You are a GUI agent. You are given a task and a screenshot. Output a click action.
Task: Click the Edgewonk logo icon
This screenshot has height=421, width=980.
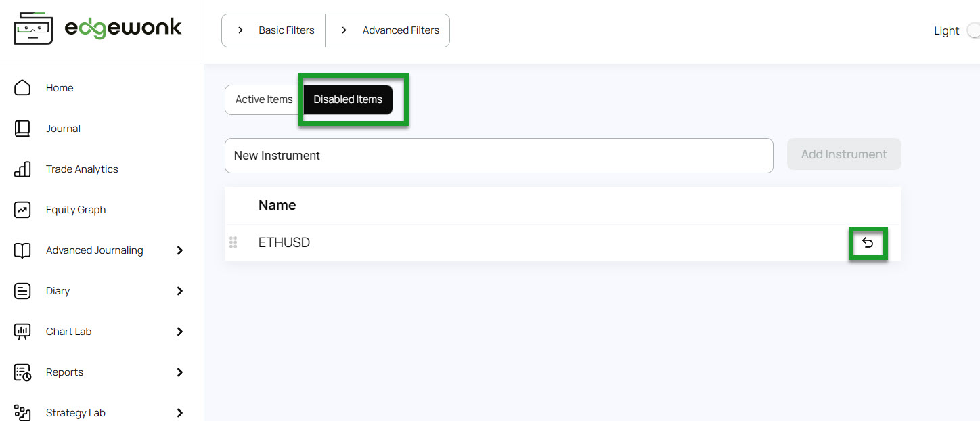coord(34,28)
